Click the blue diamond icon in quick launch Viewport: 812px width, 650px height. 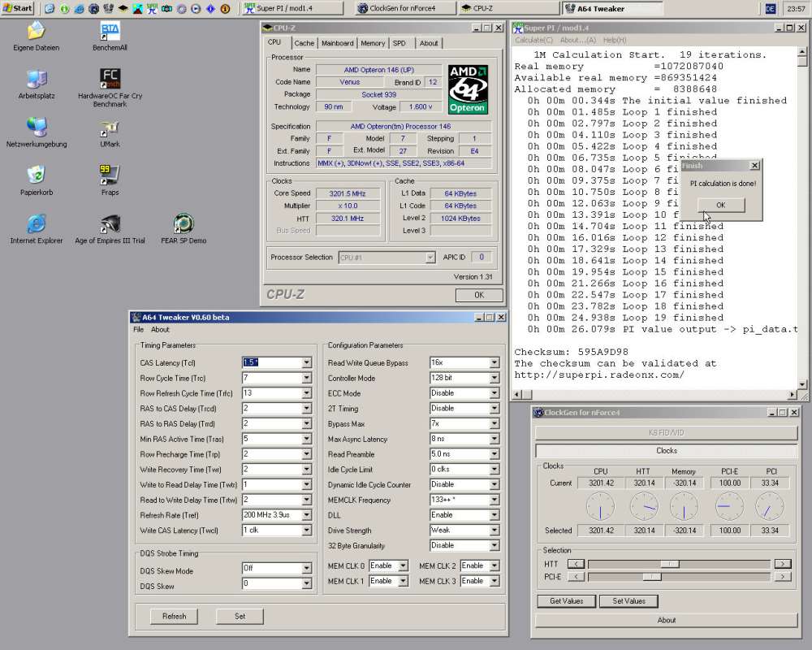pyautogui.click(x=211, y=9)
